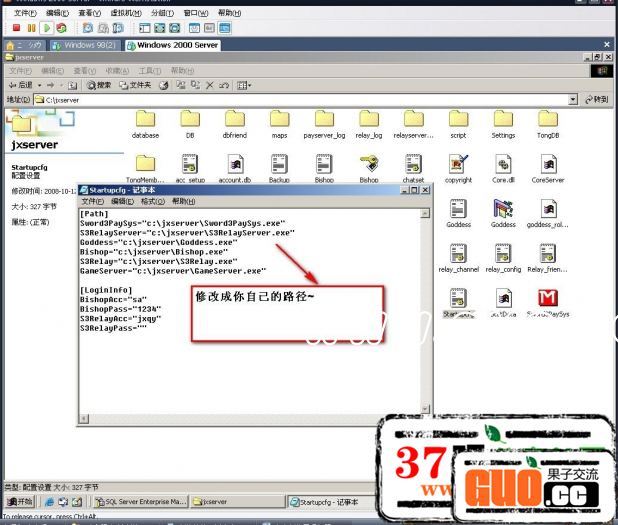Expand the Back (后退) button history arrow
The width and height of the screenshot is (618, 525).
pyautogui.click(x=40, y=85)
